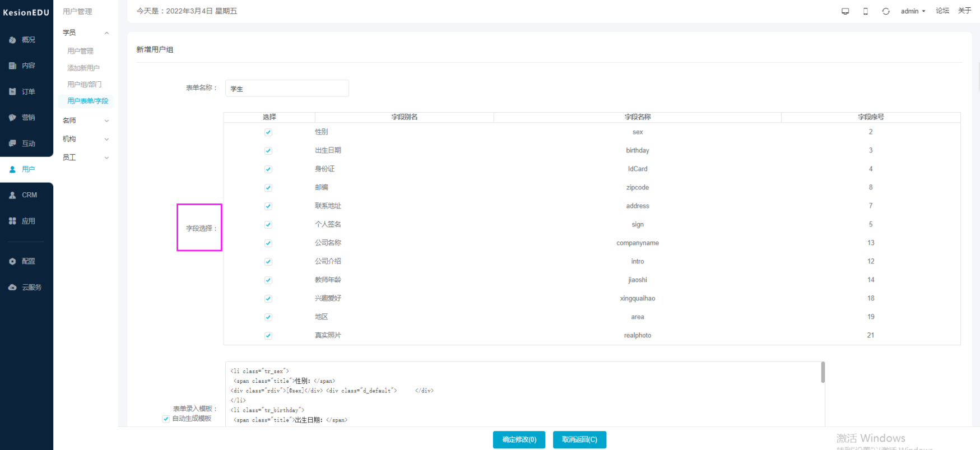Click the 确定修改(0) confirm button
Image resolution: width=980 pixels, height=450 pixels.
point(519,440)
